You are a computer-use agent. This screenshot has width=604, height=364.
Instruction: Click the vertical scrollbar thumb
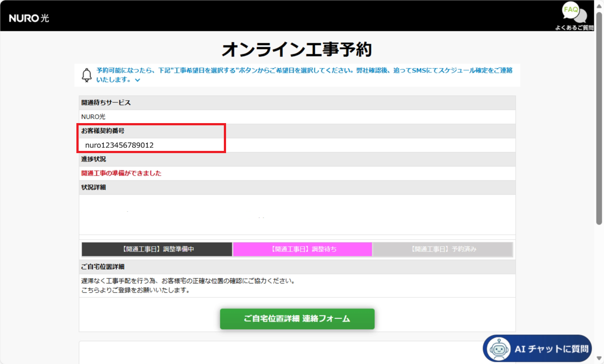[x=599, y=119]
